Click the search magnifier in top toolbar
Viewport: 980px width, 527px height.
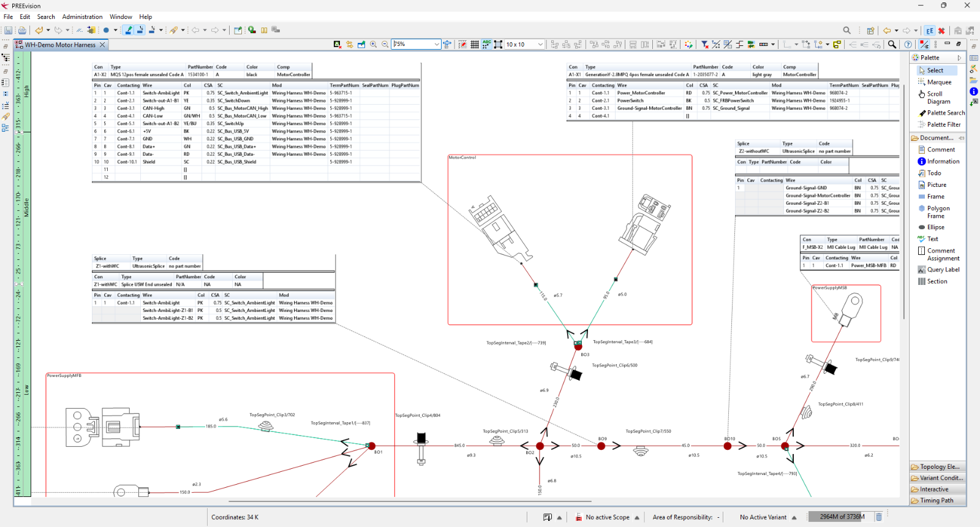click(x=847, y=30)
